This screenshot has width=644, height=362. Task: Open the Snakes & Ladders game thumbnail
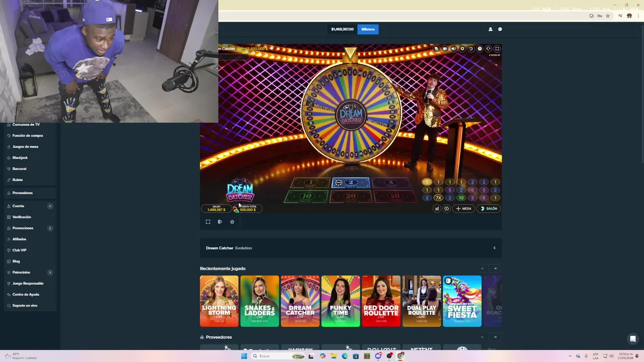pyautogui.click(x=260, y=301)
